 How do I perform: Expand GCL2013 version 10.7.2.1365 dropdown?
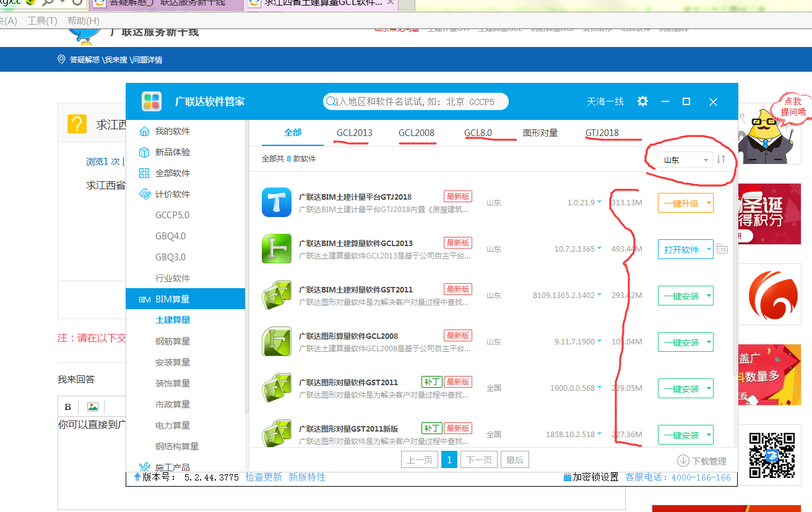pos(599,249)
